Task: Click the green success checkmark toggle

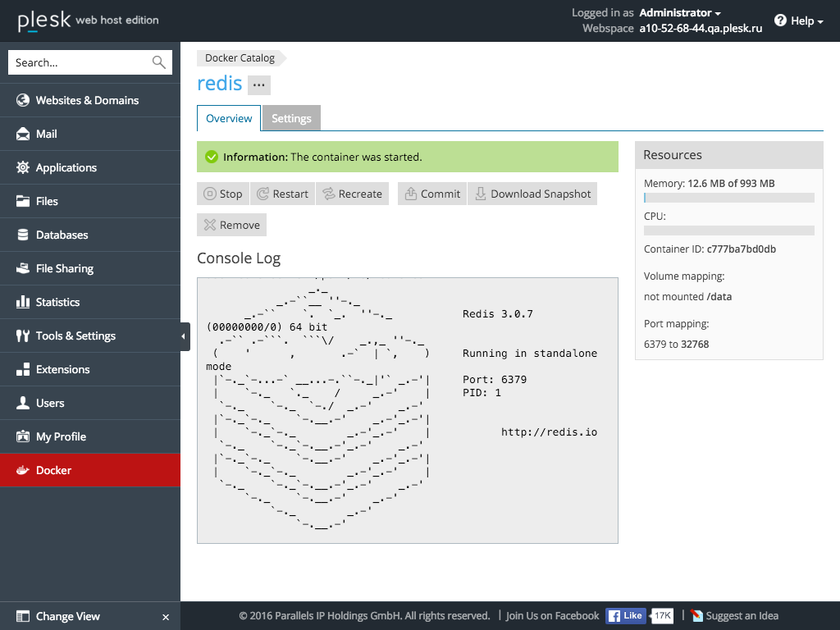Action: pos(211,157)
